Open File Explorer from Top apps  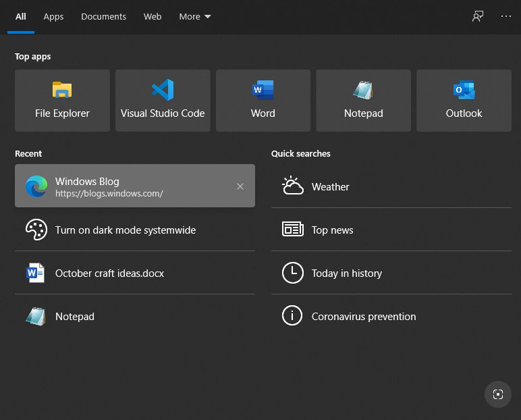click(x=62, y=101)
